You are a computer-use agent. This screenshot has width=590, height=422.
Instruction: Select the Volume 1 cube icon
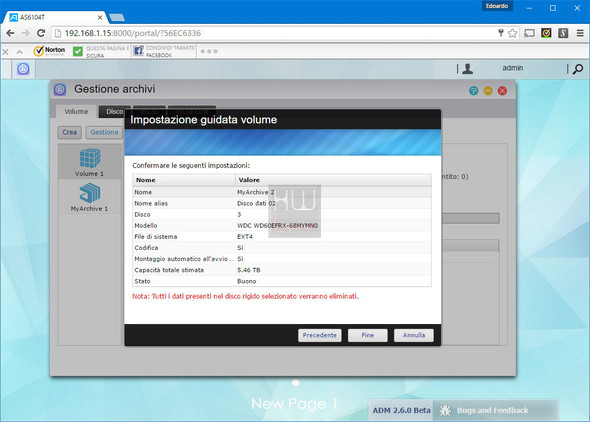90,158
